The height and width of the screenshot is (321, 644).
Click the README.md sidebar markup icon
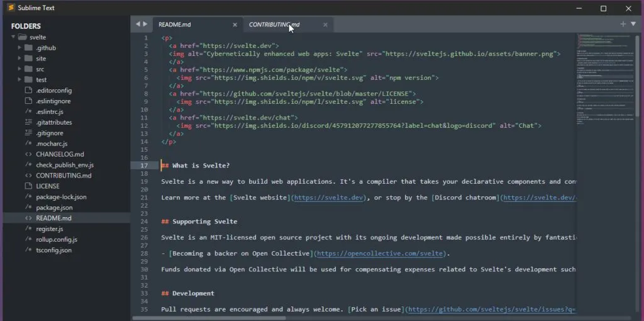coord(28,218)
